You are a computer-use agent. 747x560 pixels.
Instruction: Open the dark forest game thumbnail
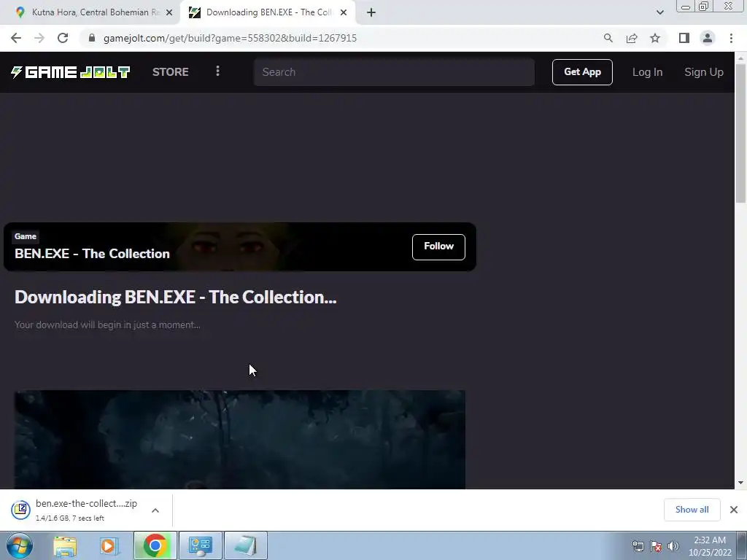(x=239, y=440)
